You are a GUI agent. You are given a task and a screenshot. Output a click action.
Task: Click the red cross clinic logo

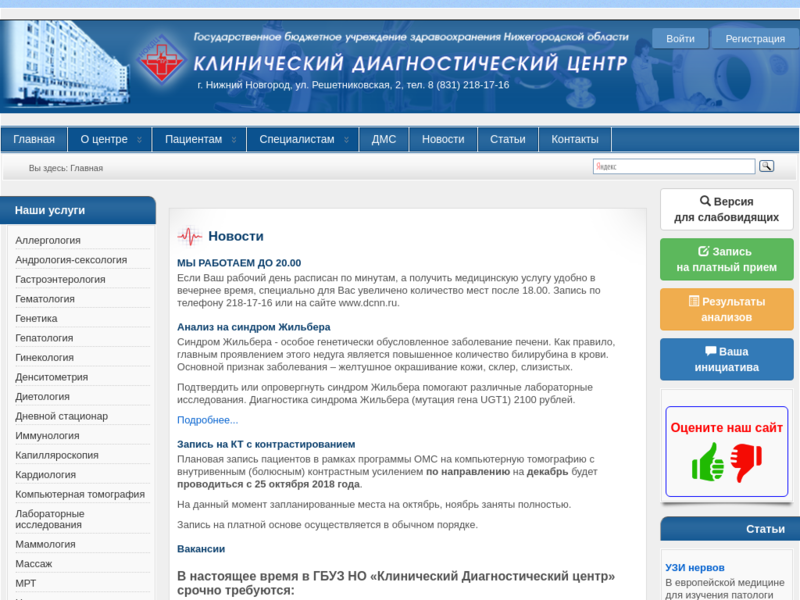pos(161,61)
